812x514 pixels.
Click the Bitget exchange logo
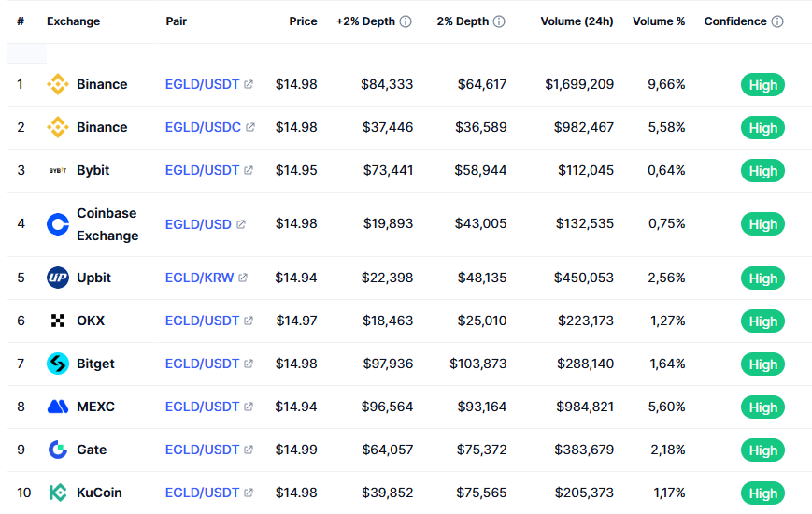coord(58,364)
